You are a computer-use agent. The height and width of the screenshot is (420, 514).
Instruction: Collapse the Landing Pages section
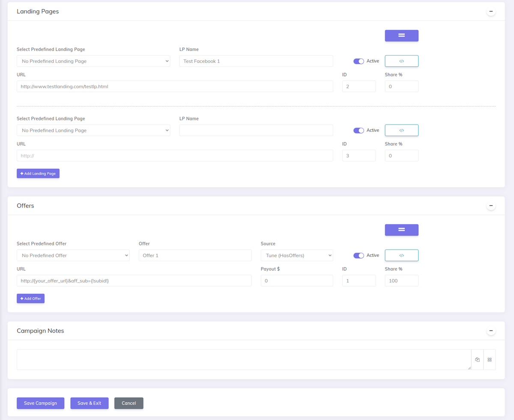(491, 11)
